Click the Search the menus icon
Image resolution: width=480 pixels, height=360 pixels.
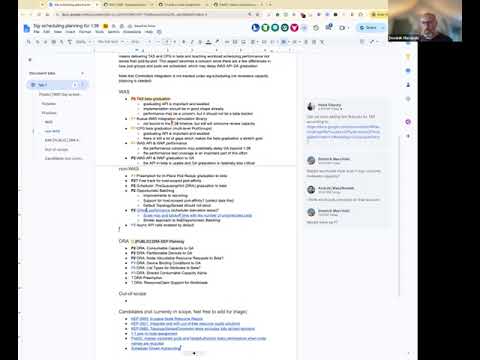(x=29, y=42)
